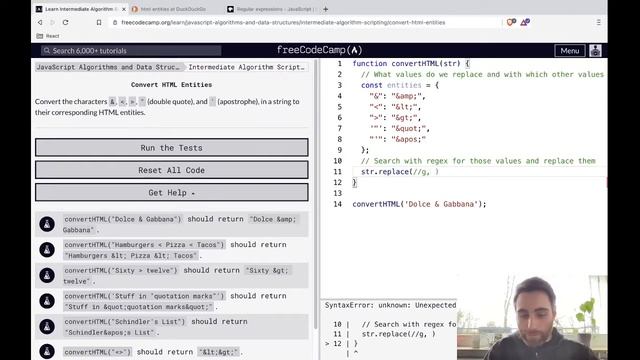Click convertHTML('Dolce & Gabbana') call on line 14

click(x=419, y=204)
